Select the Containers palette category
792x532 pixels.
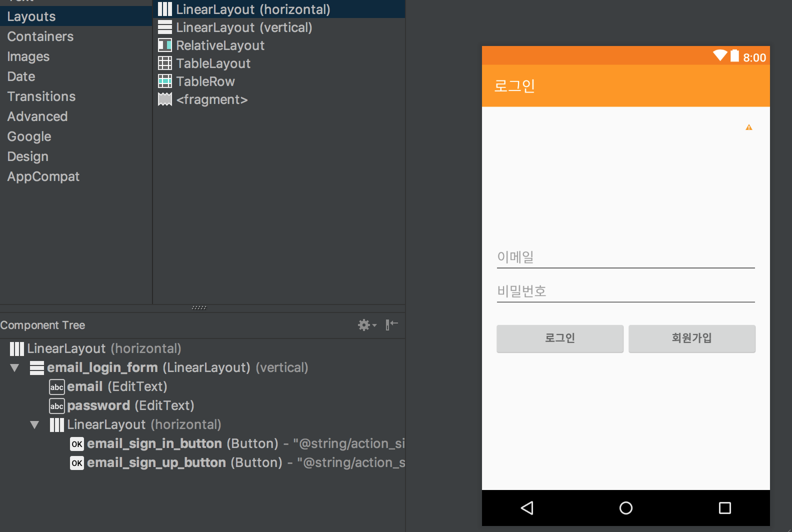click(76, 36)
